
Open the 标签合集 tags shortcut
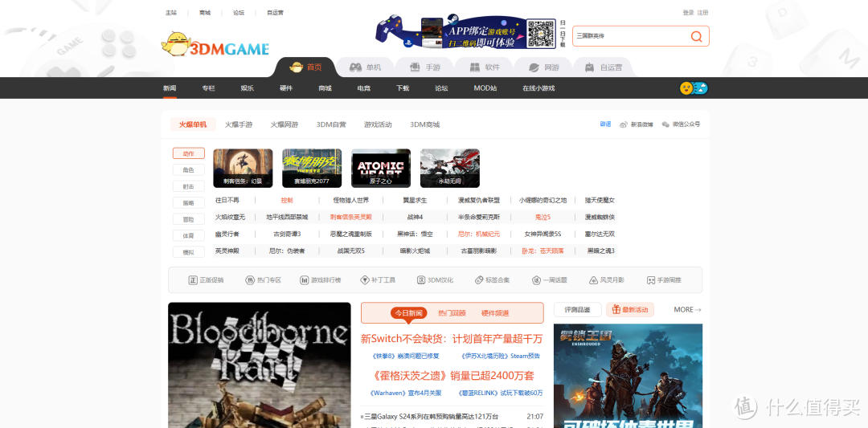492,280
